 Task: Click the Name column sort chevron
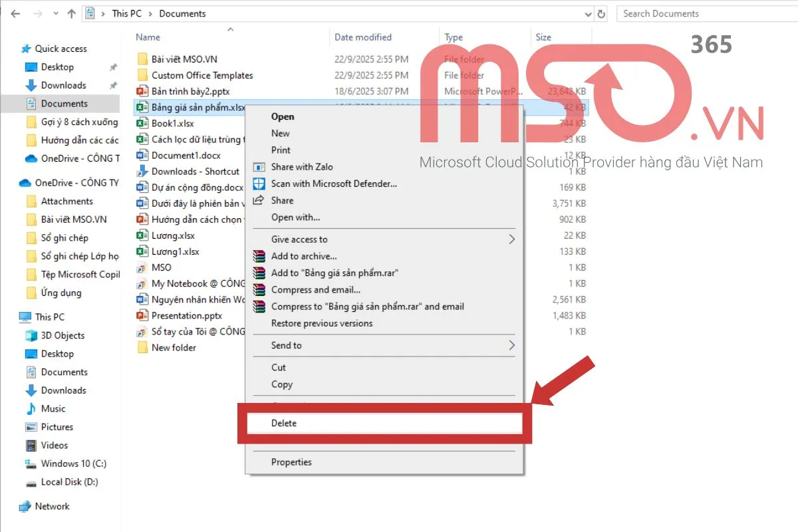click(231, 30)
